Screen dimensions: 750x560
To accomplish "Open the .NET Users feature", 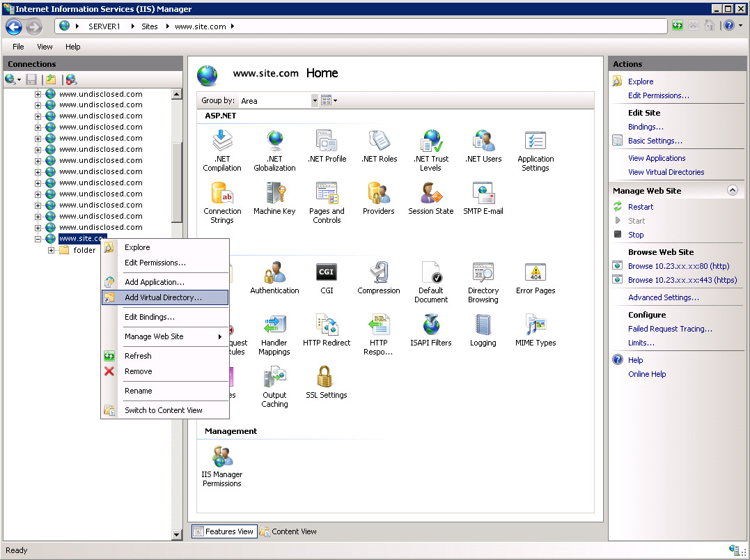I will [x=483, y=146].
